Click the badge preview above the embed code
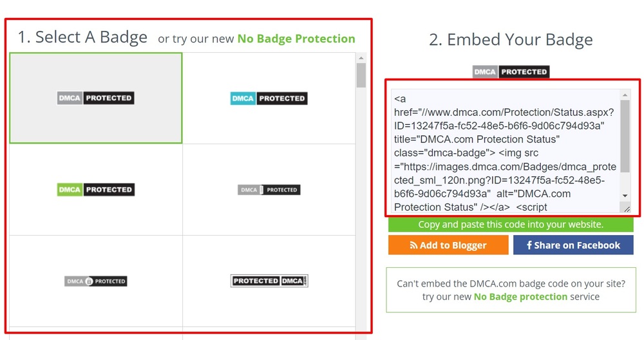Screen dimensions: 644x340 511,72
